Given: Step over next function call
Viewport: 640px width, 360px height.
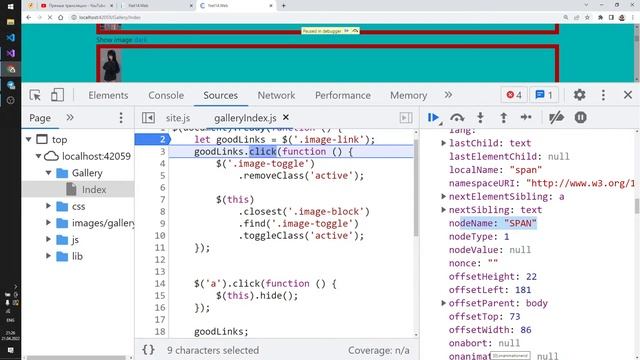Looking at the screenshot, I should [457, 118].
